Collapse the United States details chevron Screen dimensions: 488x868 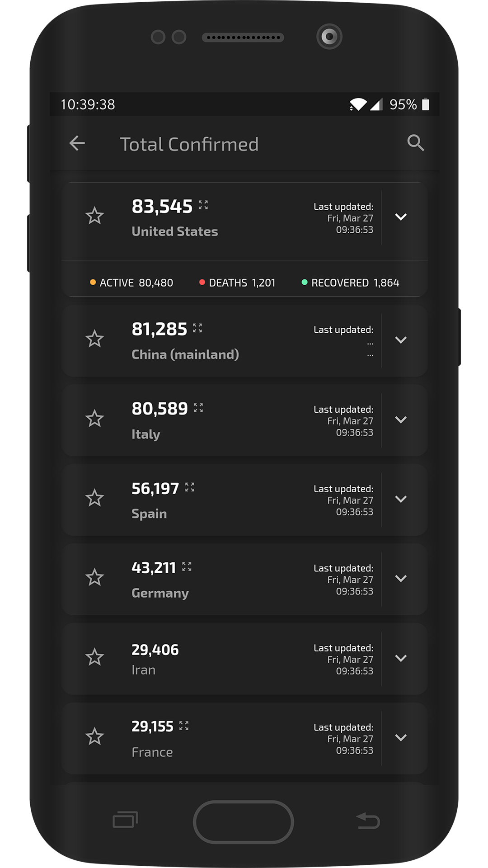coord(401,217)
